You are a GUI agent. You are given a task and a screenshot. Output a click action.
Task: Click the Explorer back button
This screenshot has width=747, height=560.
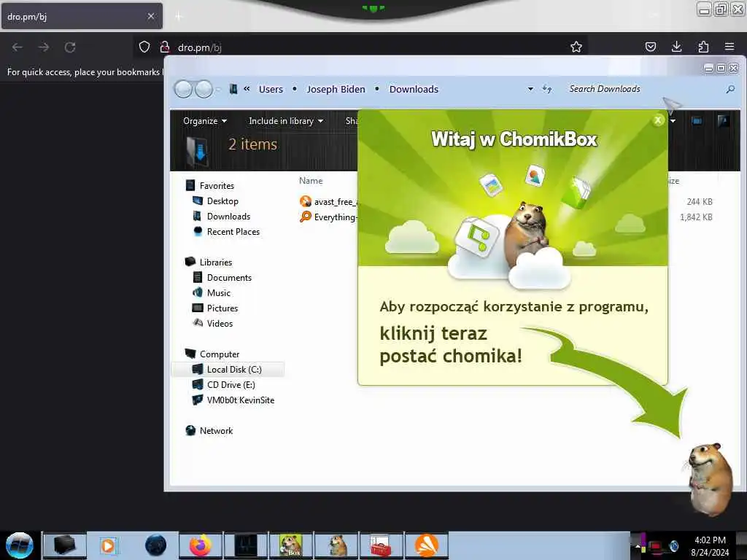[x=183, y=89]
